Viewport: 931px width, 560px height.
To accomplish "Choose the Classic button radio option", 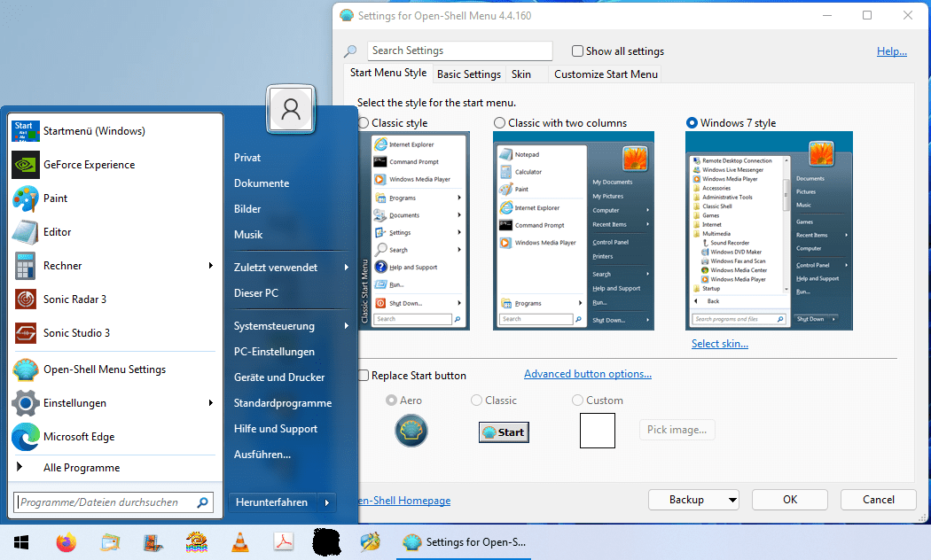I will coord(476,401).
